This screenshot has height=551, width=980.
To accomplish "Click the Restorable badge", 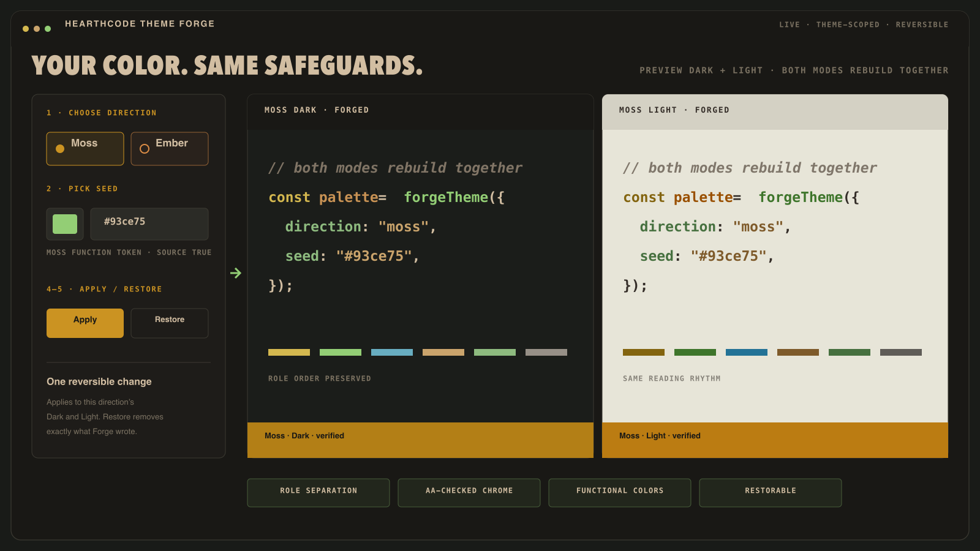I will coord(771,493).
